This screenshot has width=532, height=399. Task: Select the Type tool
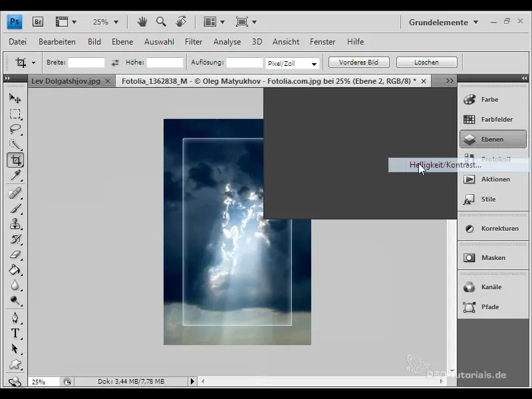pyautogui.click(x=15, y=333)
